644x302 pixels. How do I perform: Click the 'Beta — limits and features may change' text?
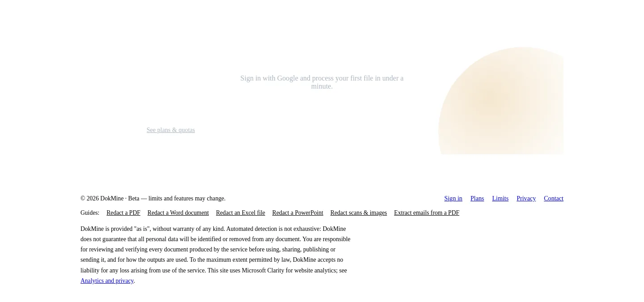tap(177, 198)
